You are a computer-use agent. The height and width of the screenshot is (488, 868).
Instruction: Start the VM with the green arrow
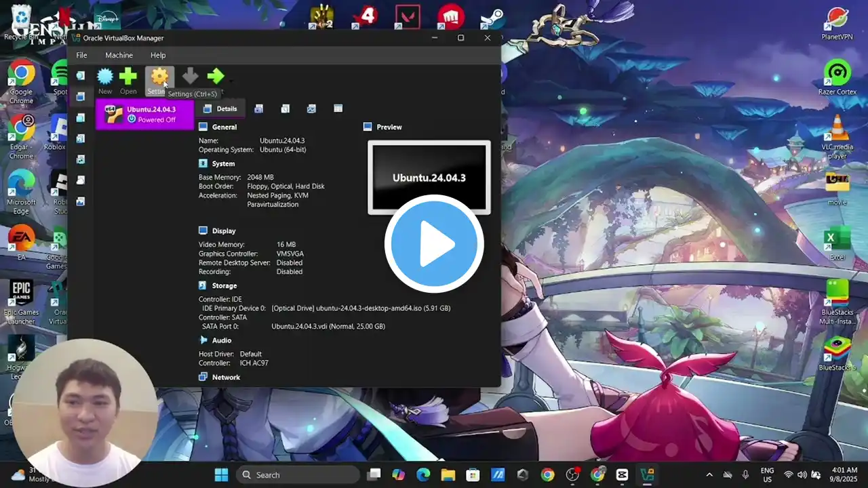coord(215,77)
